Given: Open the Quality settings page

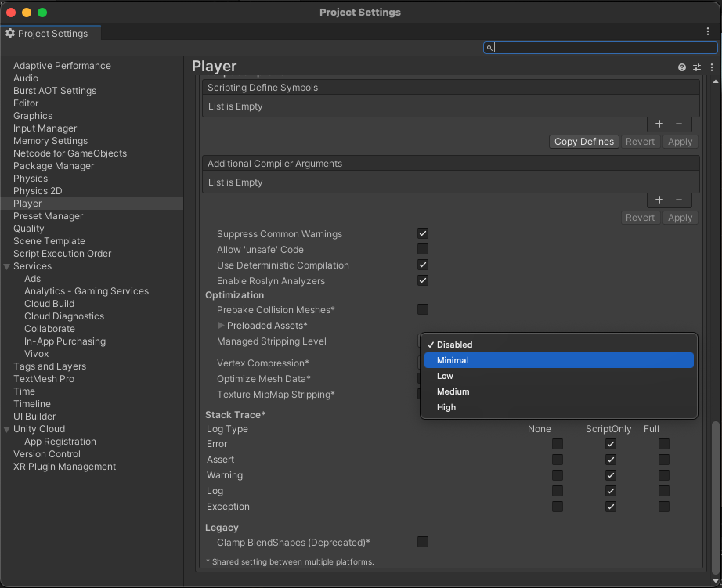Looking at the screenshot, I should click(x=27, y=228).
